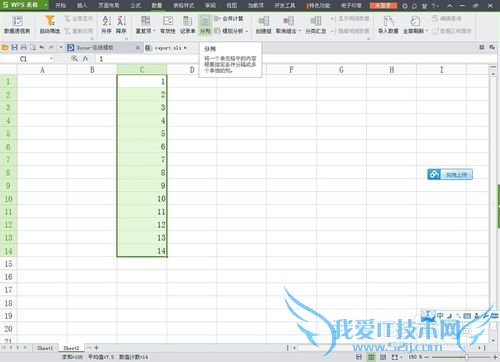The image size is (500, 362).
Task: Open the 插入 Insert ribbon tab
Action: pos(82,6)
